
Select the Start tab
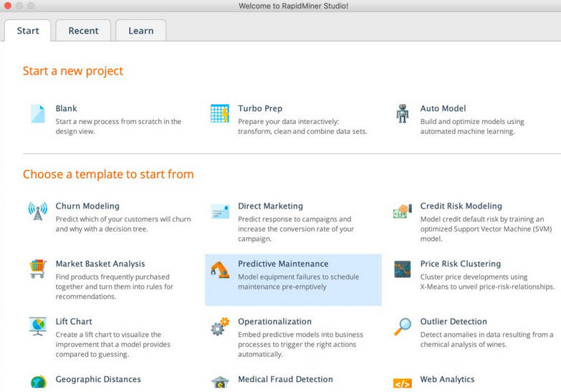pos(28,31)
